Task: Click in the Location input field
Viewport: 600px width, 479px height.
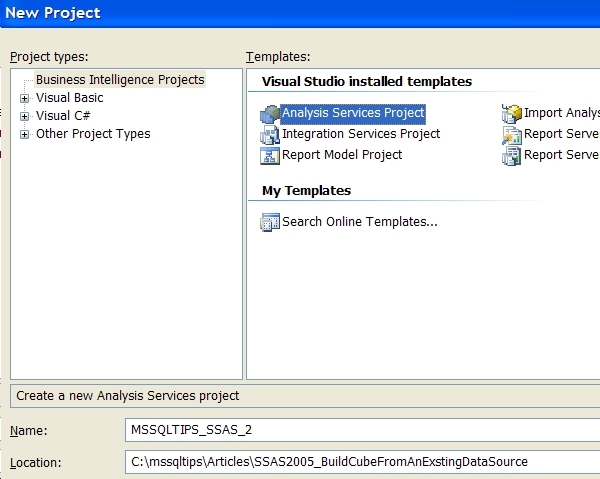Action: click(362, 462)
